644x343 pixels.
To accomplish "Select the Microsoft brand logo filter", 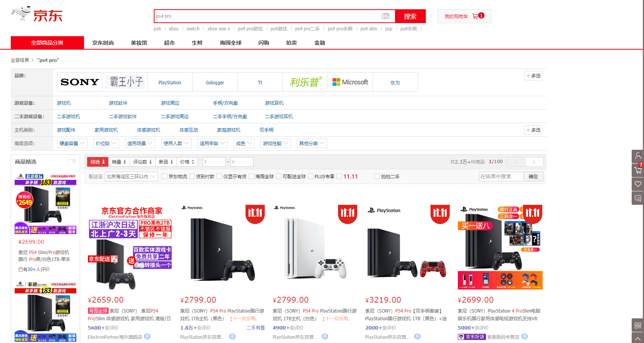I will (x=350, y=82).
